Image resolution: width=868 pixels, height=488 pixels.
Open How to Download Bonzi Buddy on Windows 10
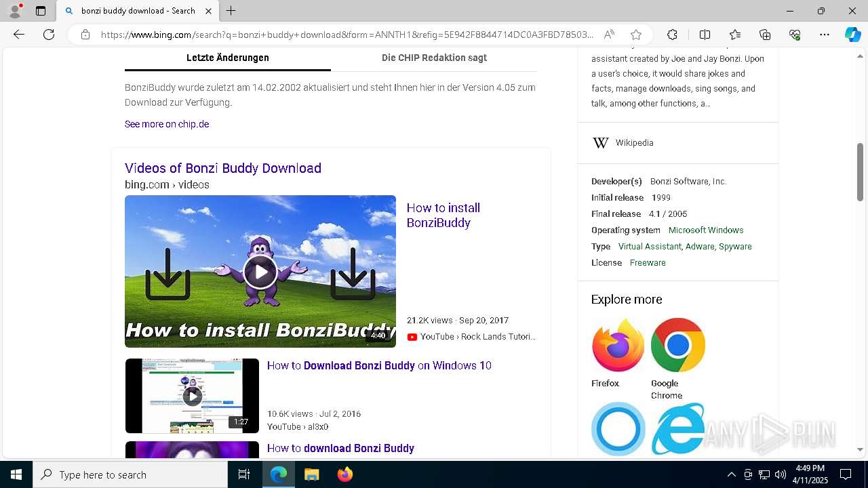tap(379, 365)
